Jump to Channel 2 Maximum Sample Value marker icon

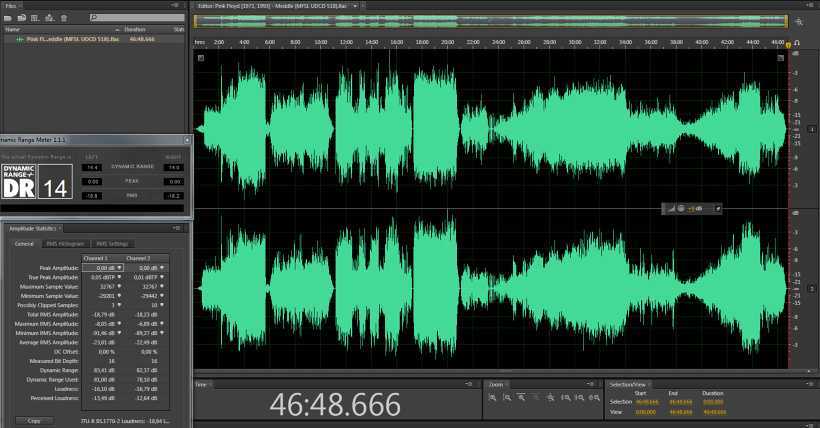click(162, 286)
